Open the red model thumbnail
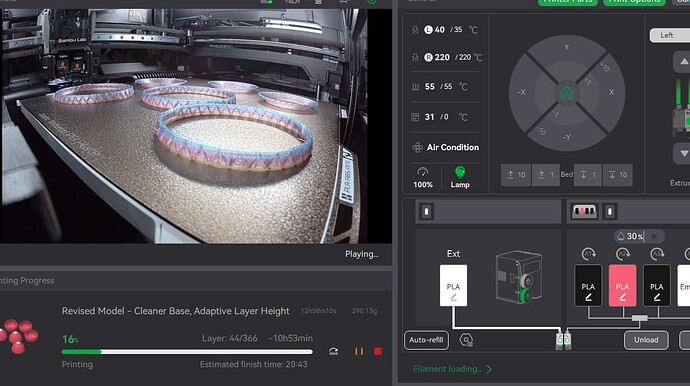The height and width of the screenshot is (386, 690). pos(18,336)
